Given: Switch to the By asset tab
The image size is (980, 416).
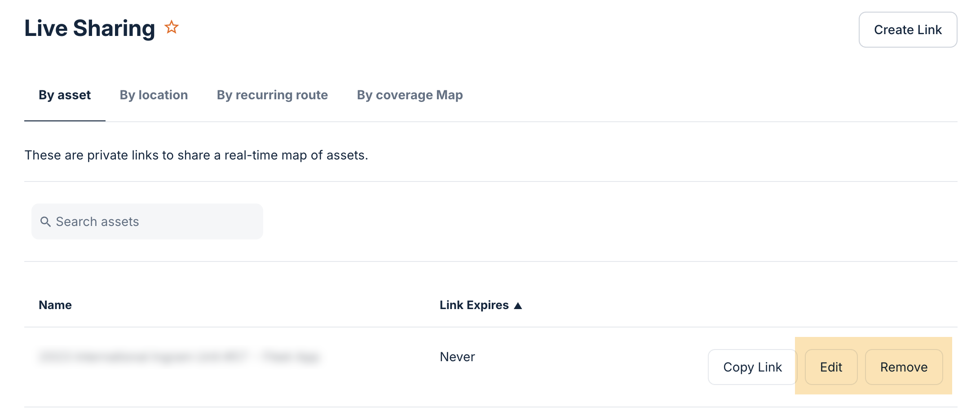Looking at the screenshot, I should point(65,95).
